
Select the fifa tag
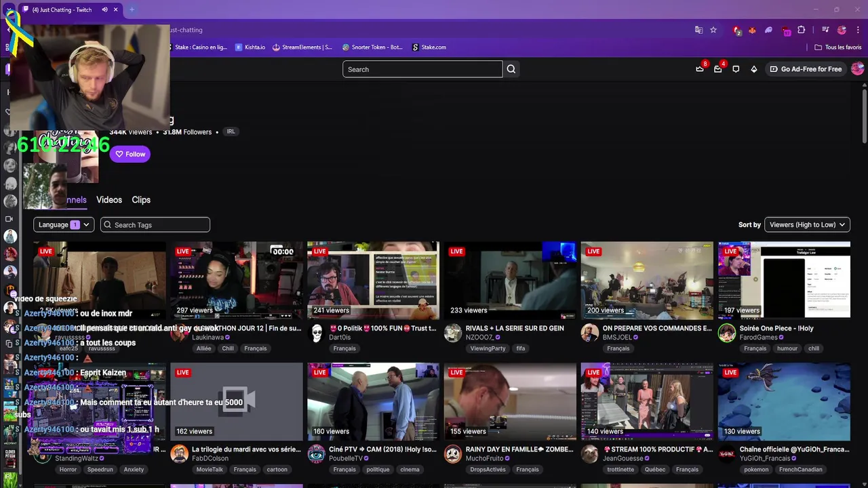click(x=521, y=348)
